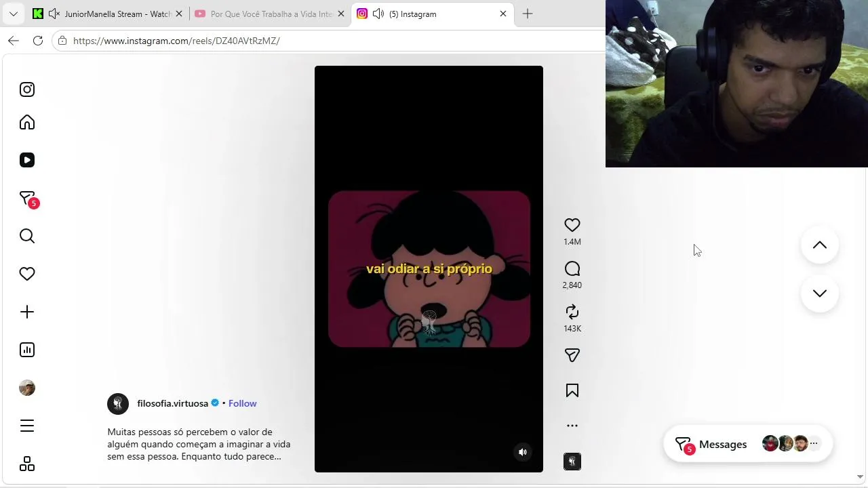This screenshot has height=488, width=868.
Task: Create a new post with plus icon
Action: tap(27, 312)
